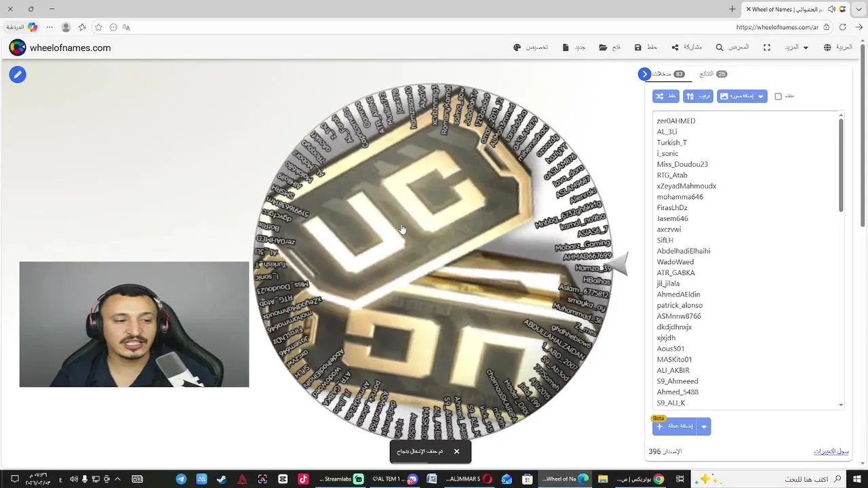
Task: Open browser three-dot settings menu
Action: pyautogui.click(x=50, y=27)
